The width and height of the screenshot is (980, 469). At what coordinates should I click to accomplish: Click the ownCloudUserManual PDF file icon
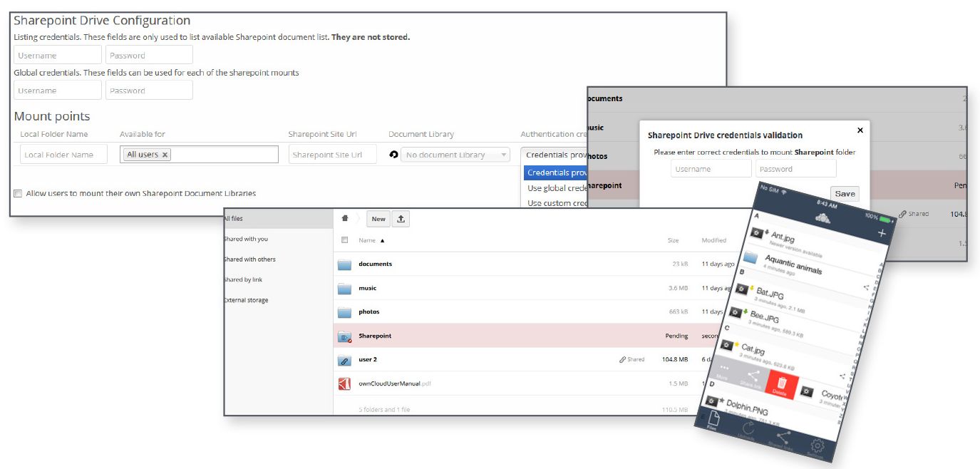pos(345,383)
